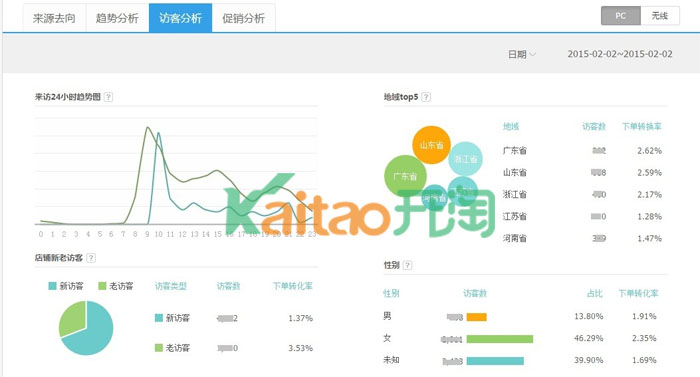Click the 13.80% share value
Screen dimensions: 700x377
click(588, 316)
